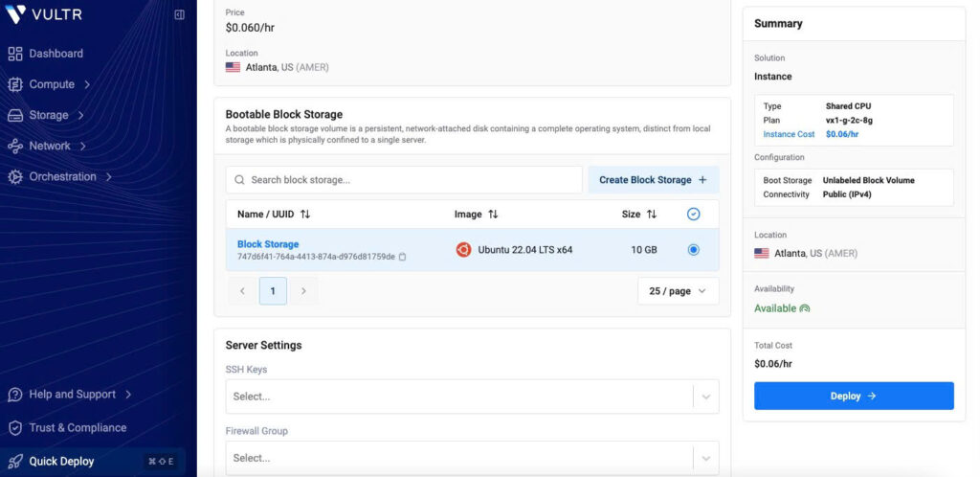Click the Vultr logo
This screenshot has width=980, height=477.
pos(44,14)
